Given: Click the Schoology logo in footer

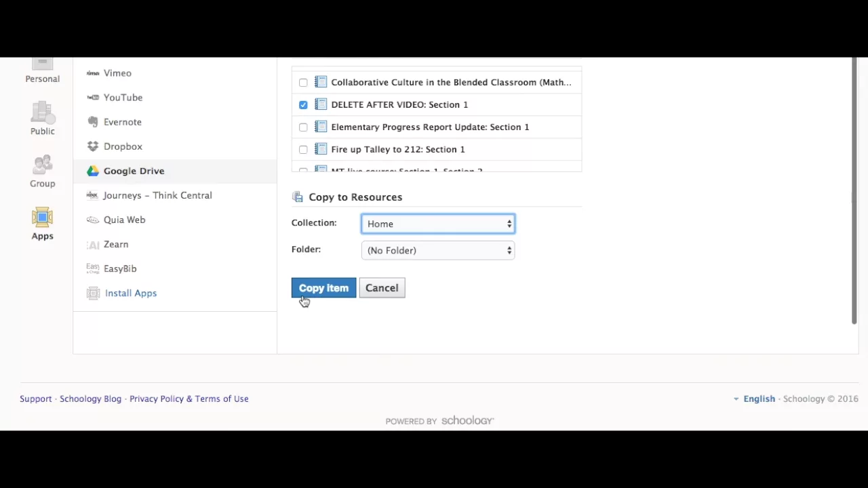Looking at the screenshot, I should 467,421.
